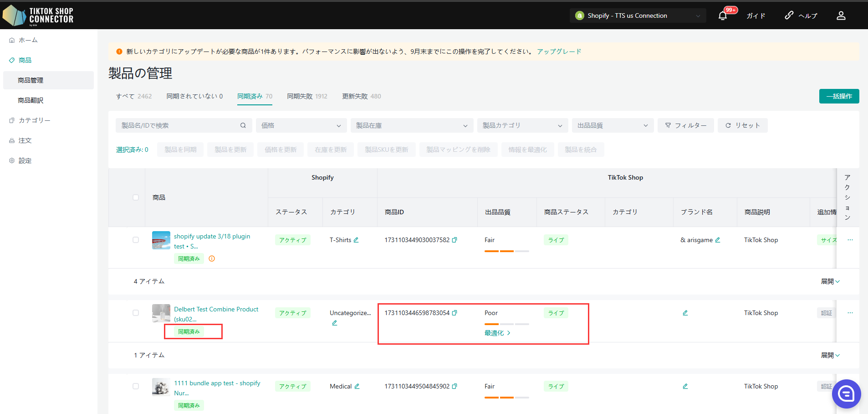Click the search magnifier icon
Screen dimensions: 868x414
click(x=243, y=125)
